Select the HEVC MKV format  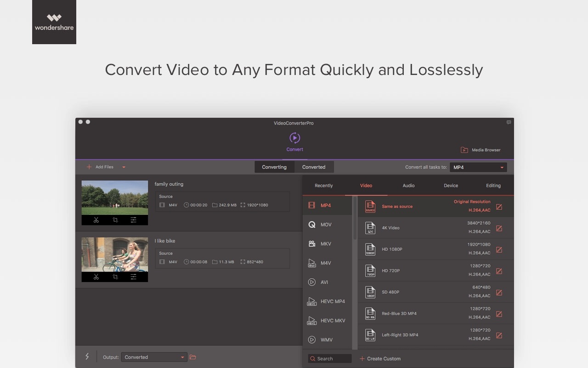328,321
